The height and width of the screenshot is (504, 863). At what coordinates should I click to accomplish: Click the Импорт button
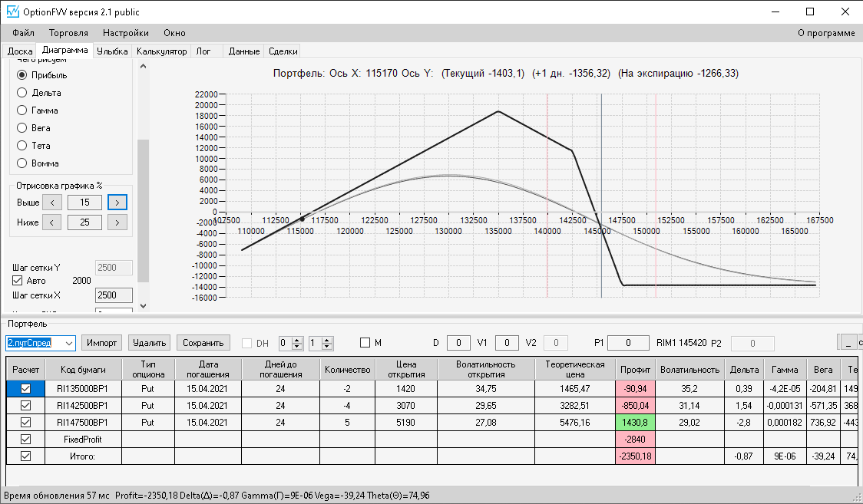click(x=102, y=343)
